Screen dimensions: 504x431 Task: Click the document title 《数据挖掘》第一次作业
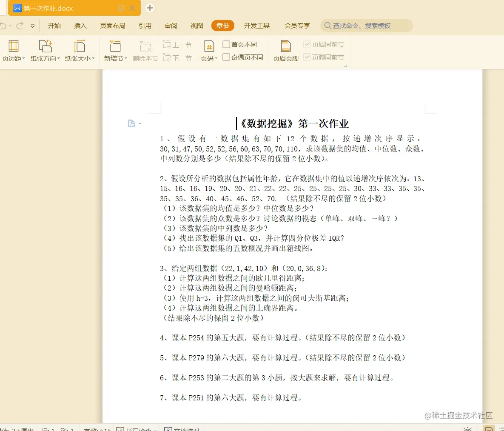point(294,123)
